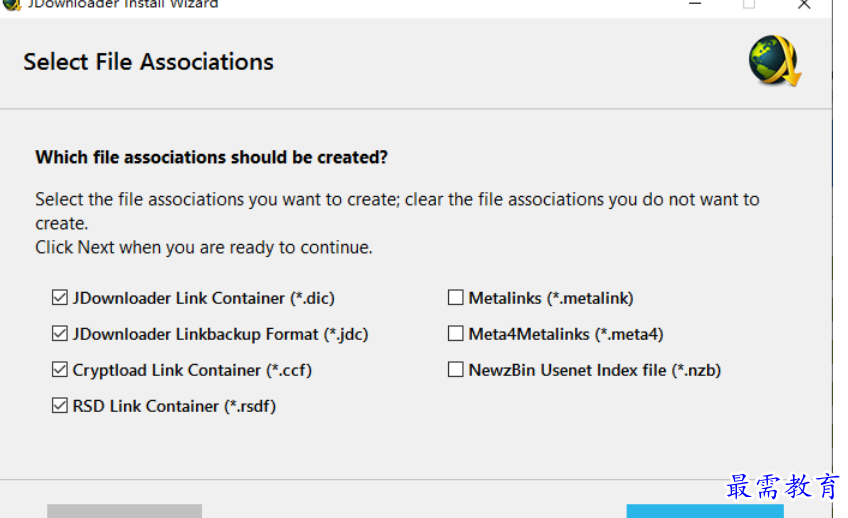
Task: Click the gray button at the bottom left
Action: coord(124,511)
